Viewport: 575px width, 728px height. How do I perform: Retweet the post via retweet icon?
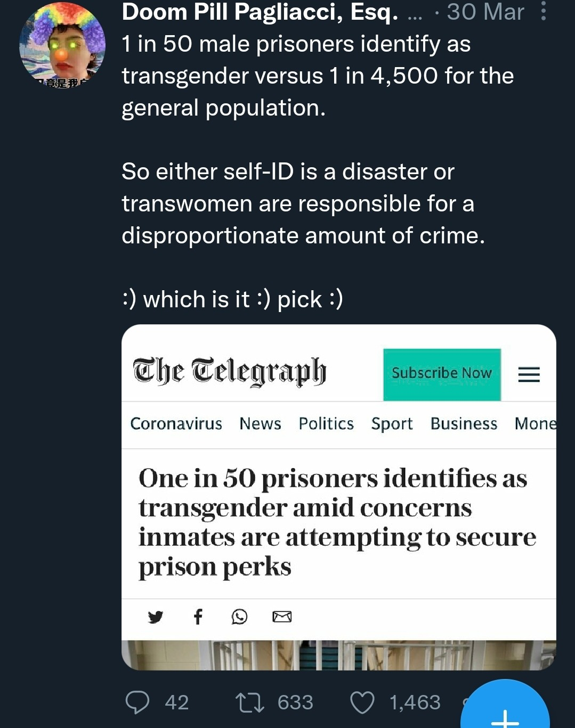(x=250, y=702)
